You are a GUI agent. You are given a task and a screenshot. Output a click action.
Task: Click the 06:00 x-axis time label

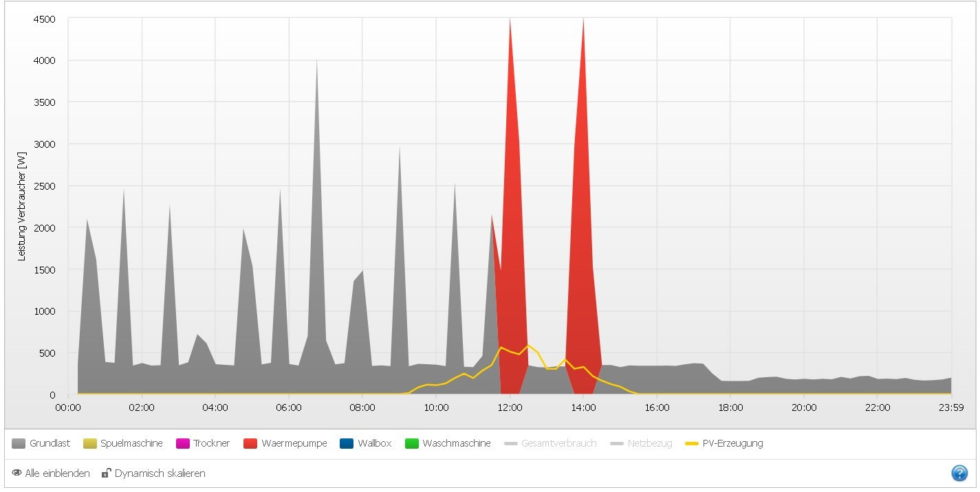coord(289,407)
